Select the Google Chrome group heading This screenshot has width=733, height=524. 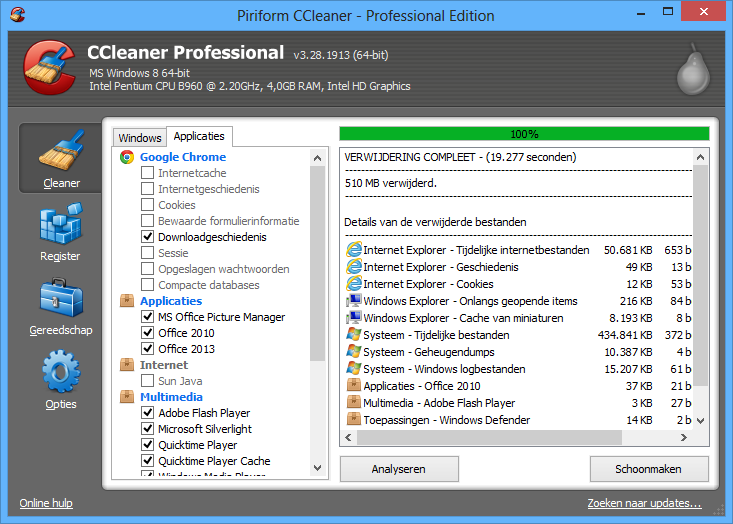tap(183, 157)
